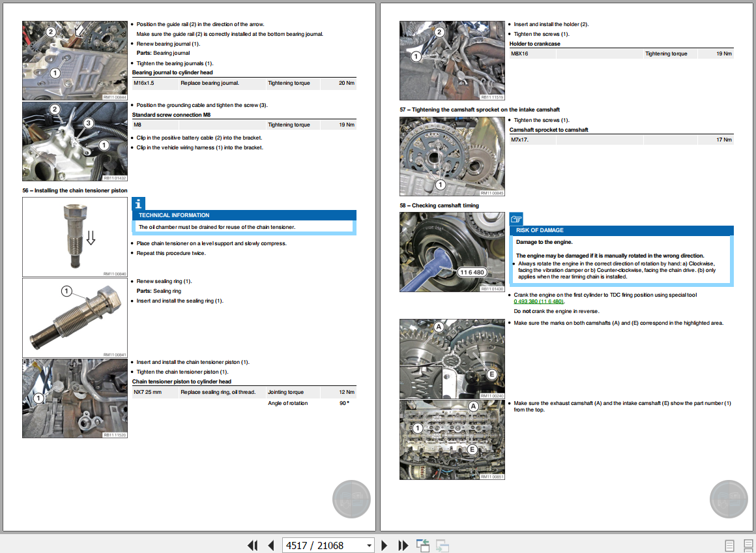Click the go back to previous view icon
Screen dimensions: 756x553
pos(423,545)
